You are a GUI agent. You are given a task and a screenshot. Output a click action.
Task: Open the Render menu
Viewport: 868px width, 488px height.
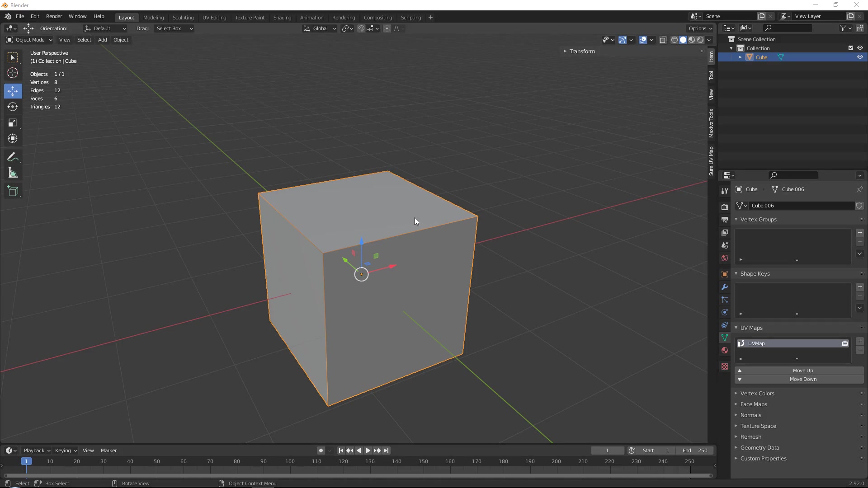pos(54,16)
